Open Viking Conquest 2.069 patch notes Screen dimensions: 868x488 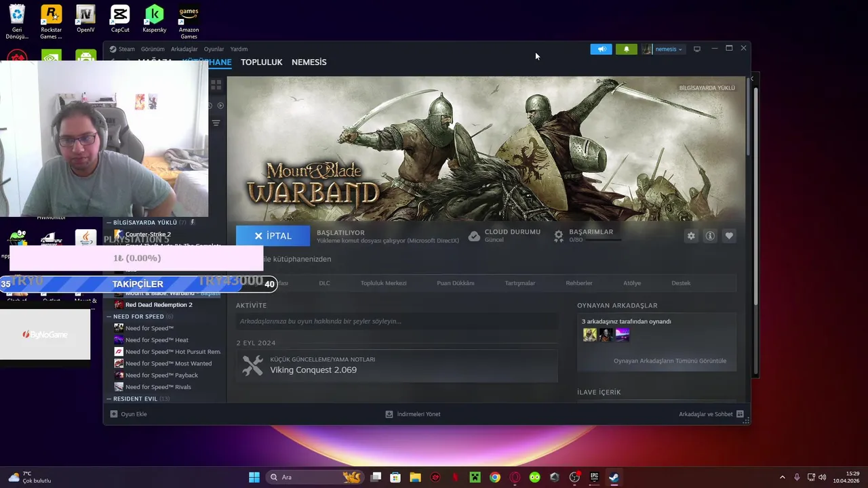pos(313,370)
